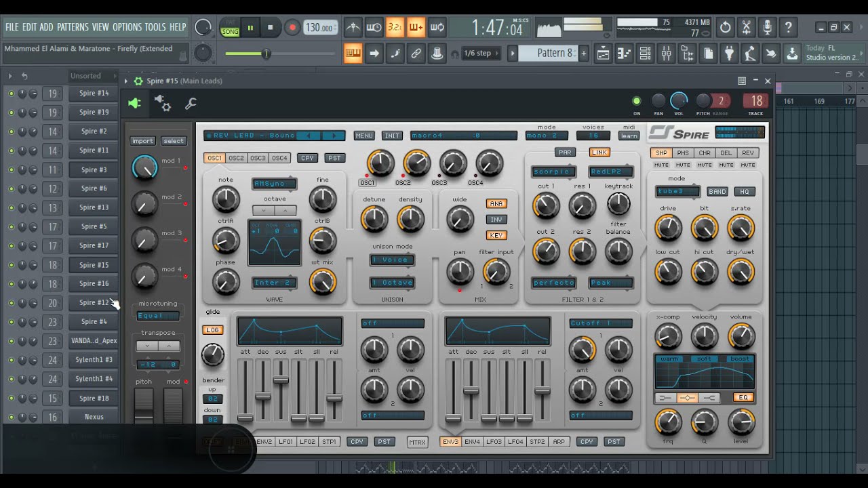Screen dimensions: 868x488
Task: Toggle the PAR filter routing button
Action: point(564,152)
